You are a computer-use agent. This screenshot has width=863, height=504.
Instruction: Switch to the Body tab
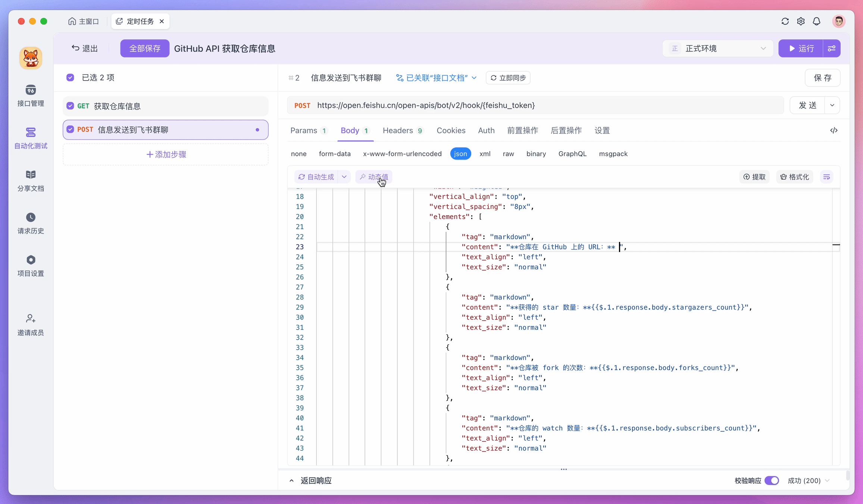(355, 130)
